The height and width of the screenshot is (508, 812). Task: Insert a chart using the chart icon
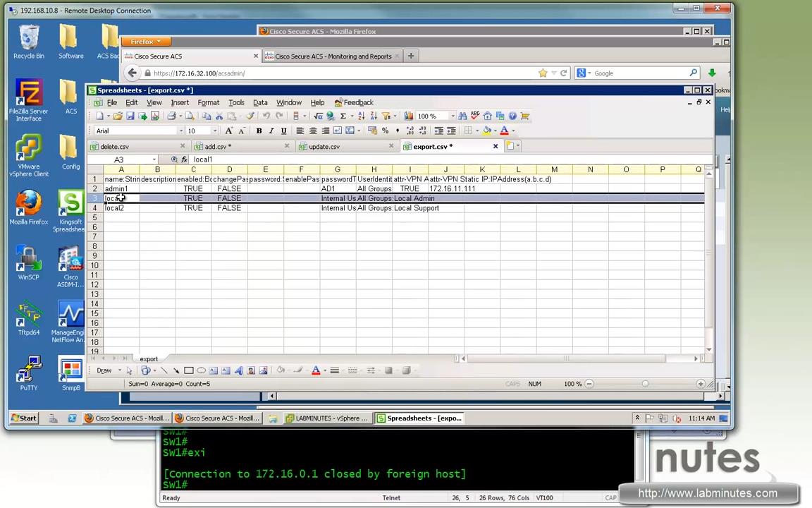[x=409, y=116]
